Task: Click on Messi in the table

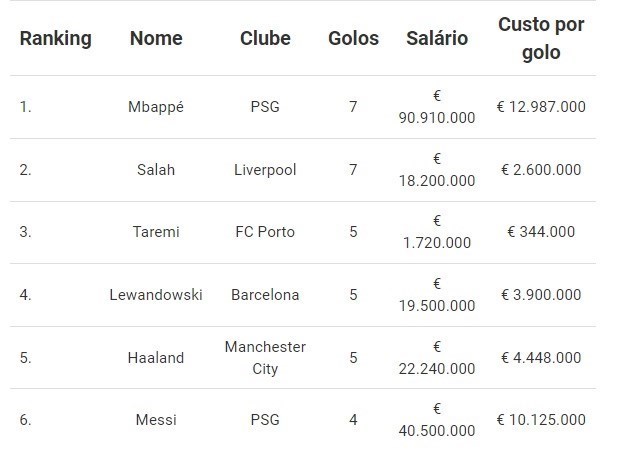Action: [156, 420]
